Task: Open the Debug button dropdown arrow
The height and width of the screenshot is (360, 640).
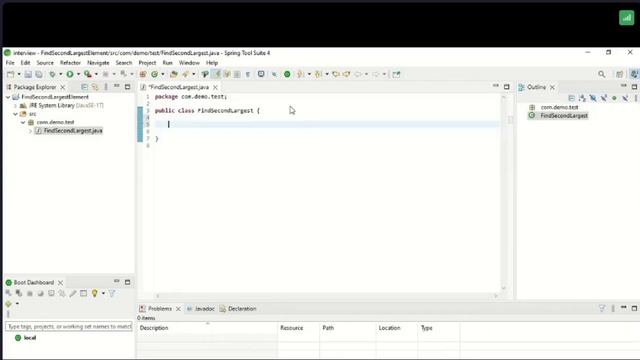Action: (x=60, y=74)
